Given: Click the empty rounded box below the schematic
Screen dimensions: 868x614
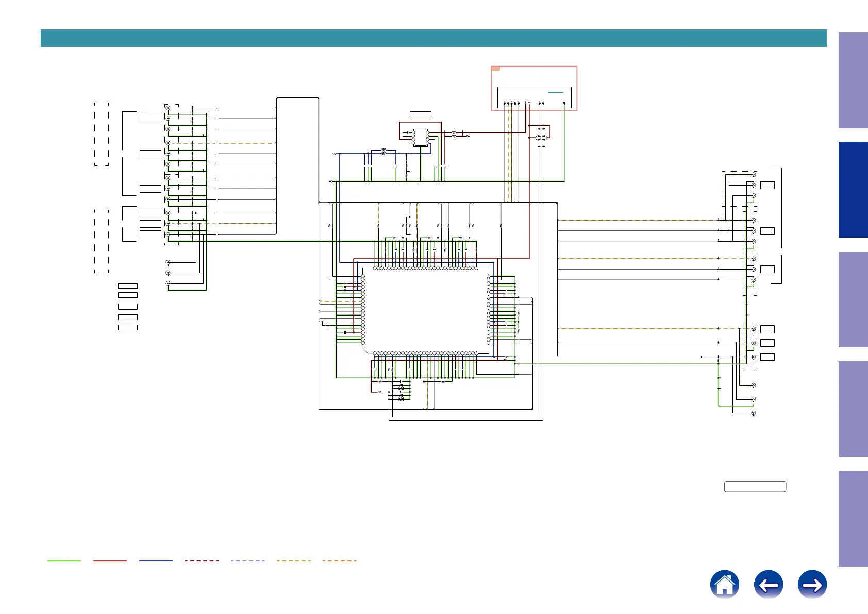Looking at the screenshot, I should (755, 487).
